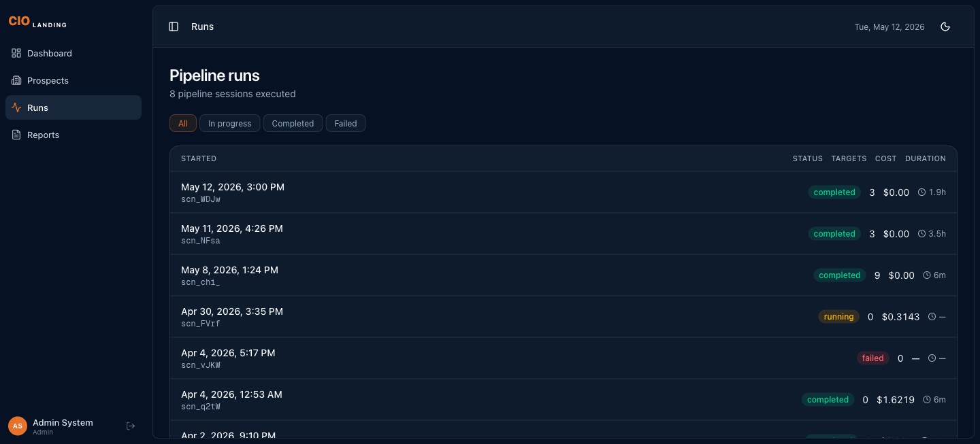Click the logout icon beside Admin System
The width and height of the screenshot is (980, 444).
point(131,426)
